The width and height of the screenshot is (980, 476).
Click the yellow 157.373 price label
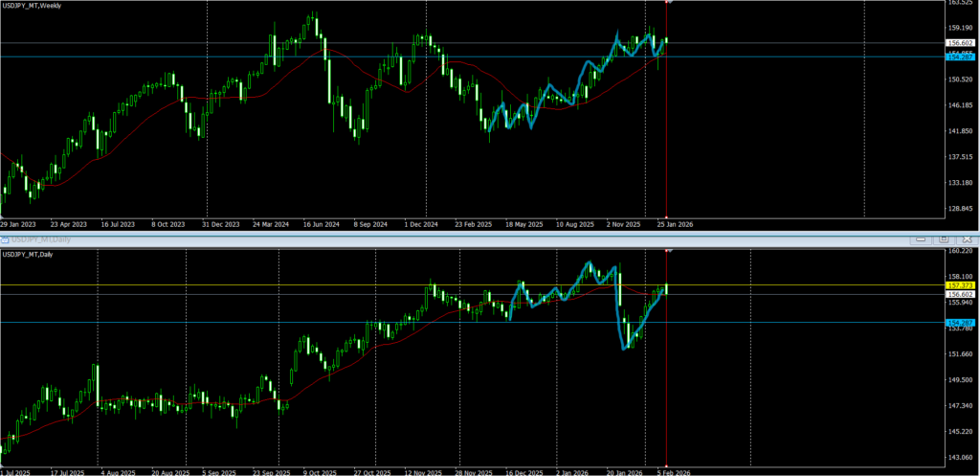pos(959,285)
